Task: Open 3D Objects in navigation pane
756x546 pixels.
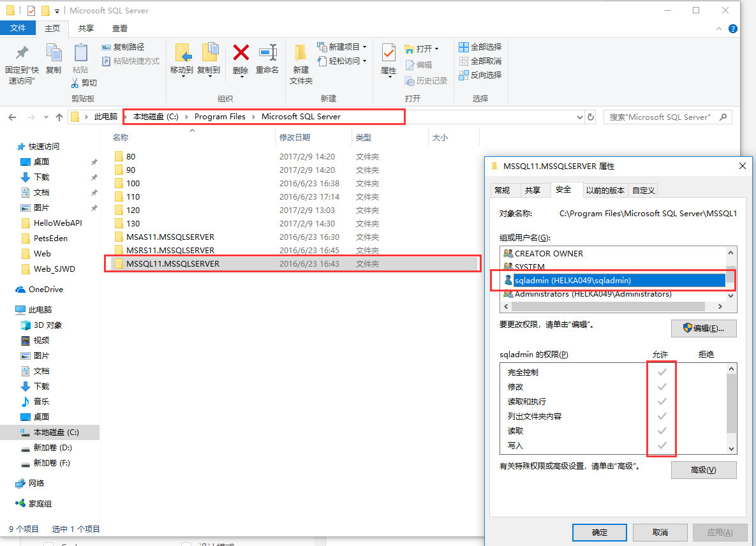Action: 41,325
